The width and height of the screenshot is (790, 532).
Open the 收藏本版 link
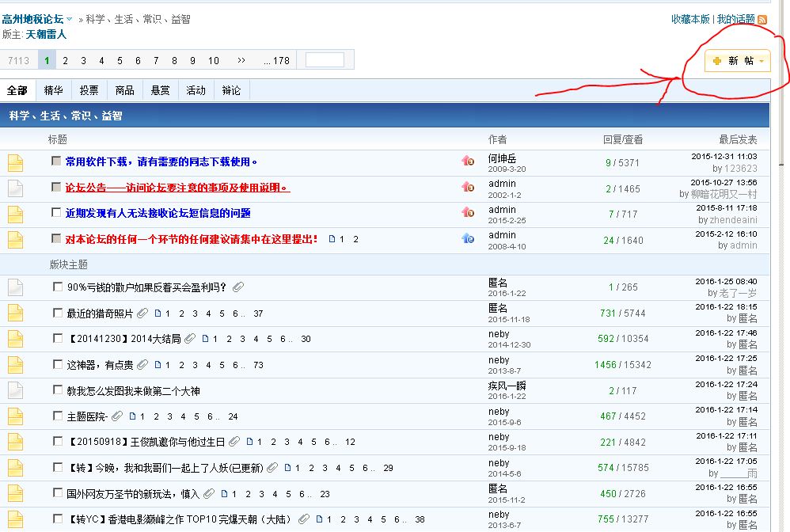click(x=690, y=19)
